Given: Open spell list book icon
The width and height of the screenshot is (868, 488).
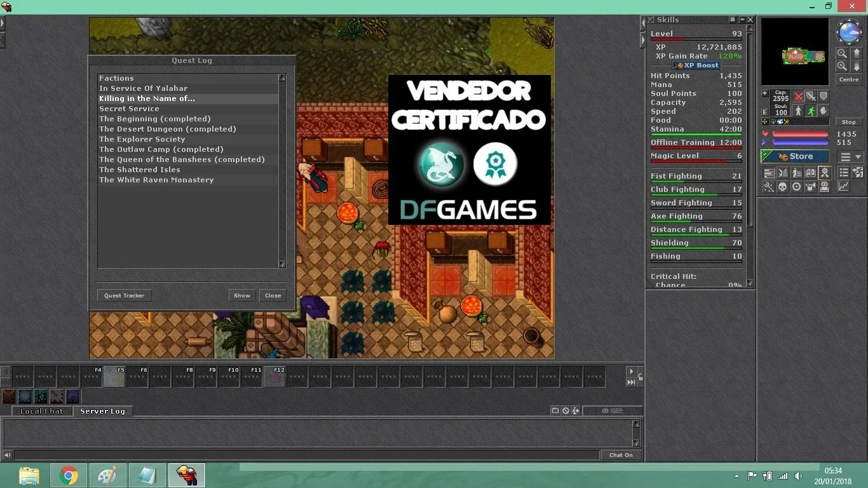Looking at the screenshot, I should coord(811,173).
